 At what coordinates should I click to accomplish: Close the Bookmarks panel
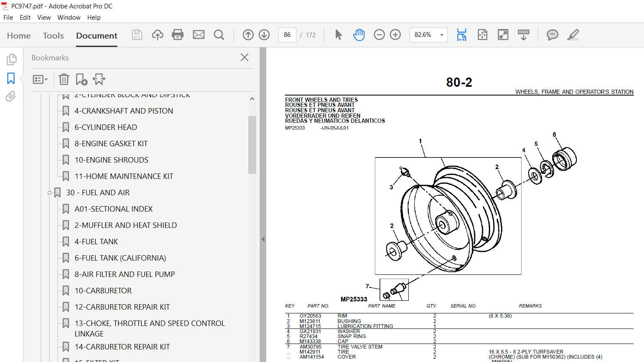[245, 57]
